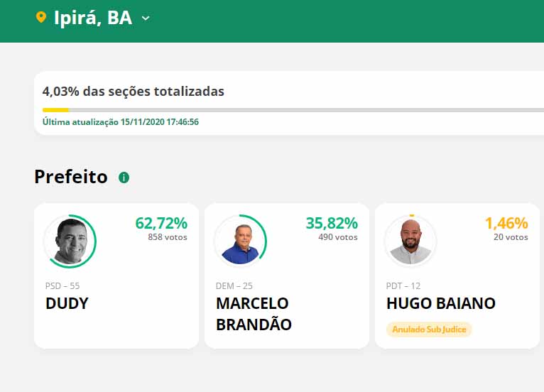Viewport: 544px width, 392px height.
Task: Open the Ipirá, BA city dropdown
Action: [x=93, y=18]
